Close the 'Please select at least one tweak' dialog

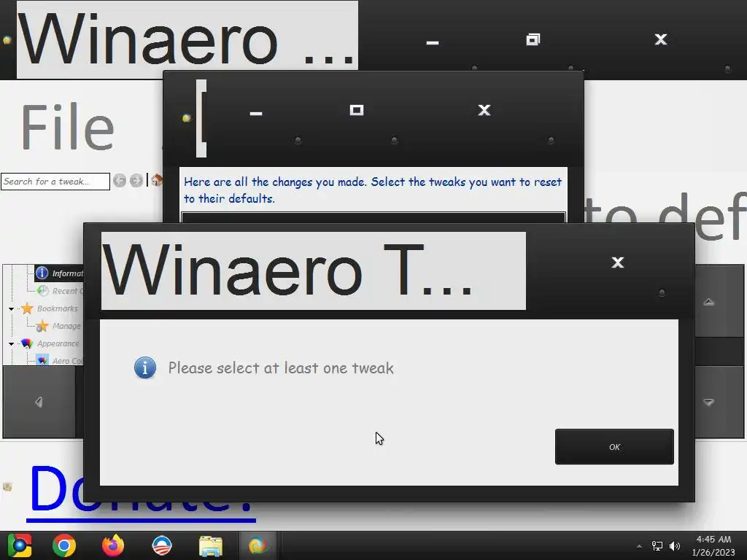(617, 262)
